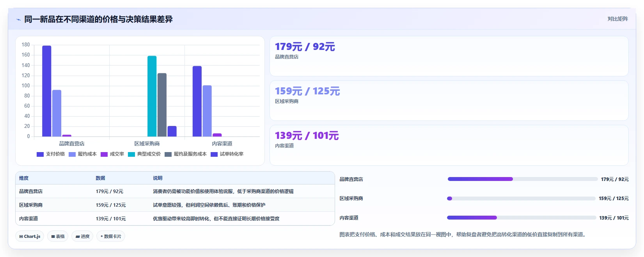Click the 进度 tag chip
Screen dimensions: 644x257
[x=82, y=236]
